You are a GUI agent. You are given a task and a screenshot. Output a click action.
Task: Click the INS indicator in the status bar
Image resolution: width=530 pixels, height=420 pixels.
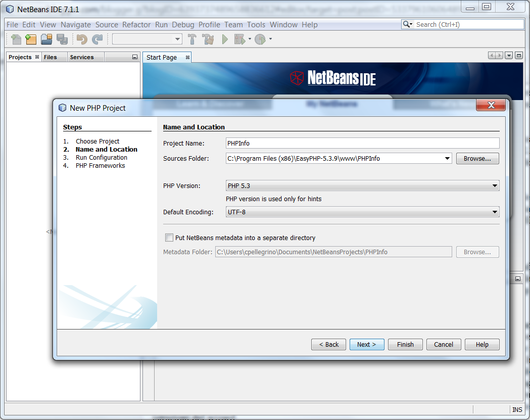tap(517, 409)
